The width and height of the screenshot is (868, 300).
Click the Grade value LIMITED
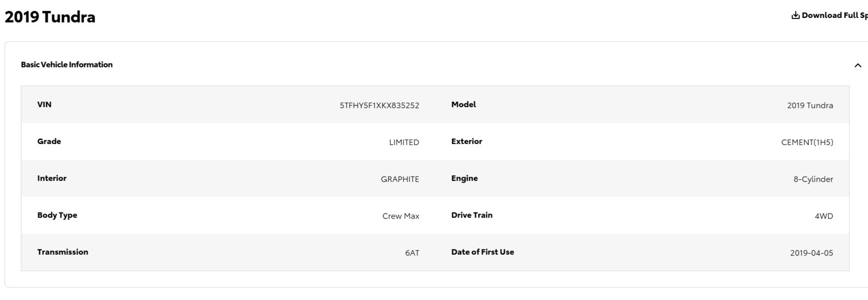tap(404, 142)
